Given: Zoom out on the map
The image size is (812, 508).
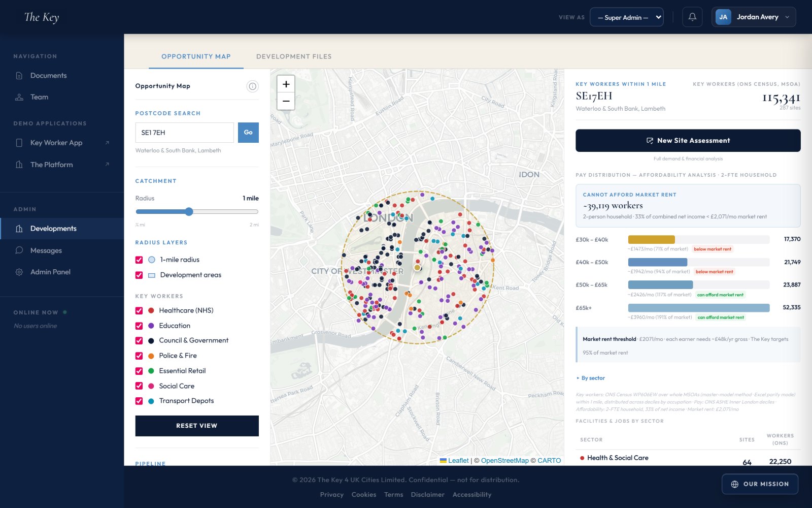Looking at the screenshot, I should pos(286,101).
